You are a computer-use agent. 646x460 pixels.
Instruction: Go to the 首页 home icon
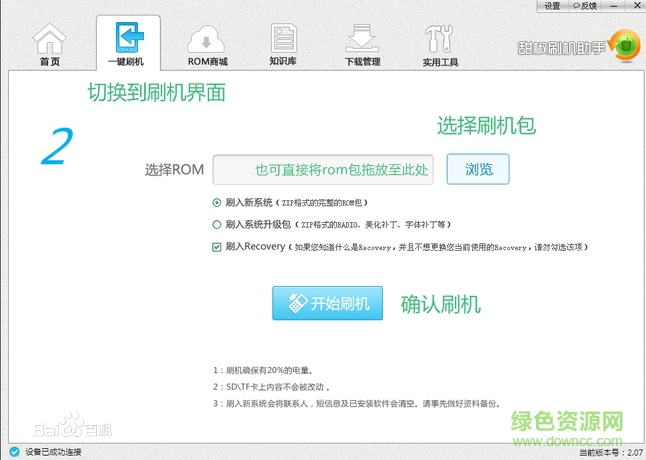[49, 38]
